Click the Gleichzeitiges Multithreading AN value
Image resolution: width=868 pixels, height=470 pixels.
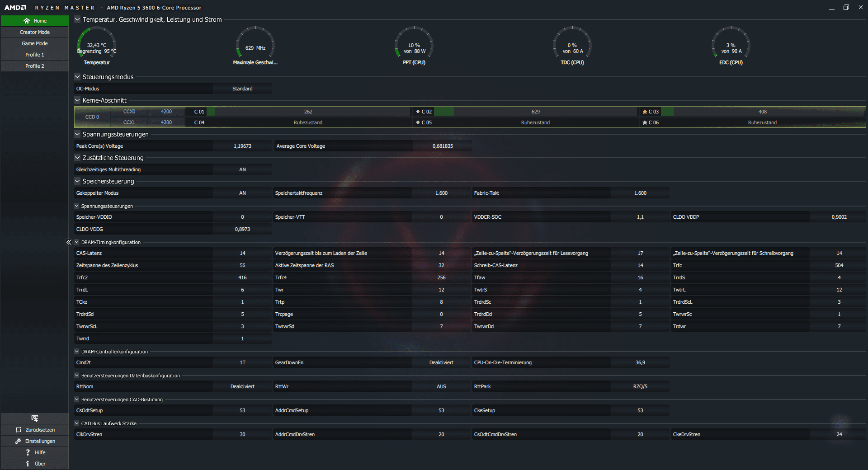tap(242, 169)
